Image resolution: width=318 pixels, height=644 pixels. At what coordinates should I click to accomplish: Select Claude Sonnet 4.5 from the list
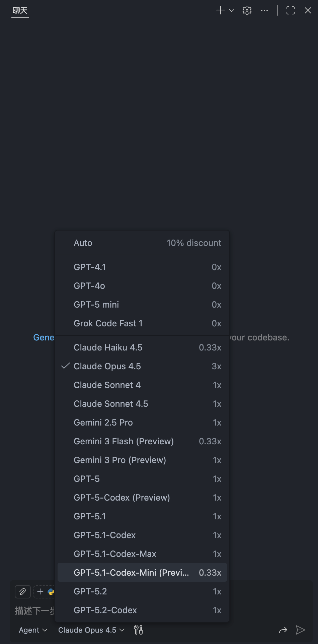(x=111, y=404)
